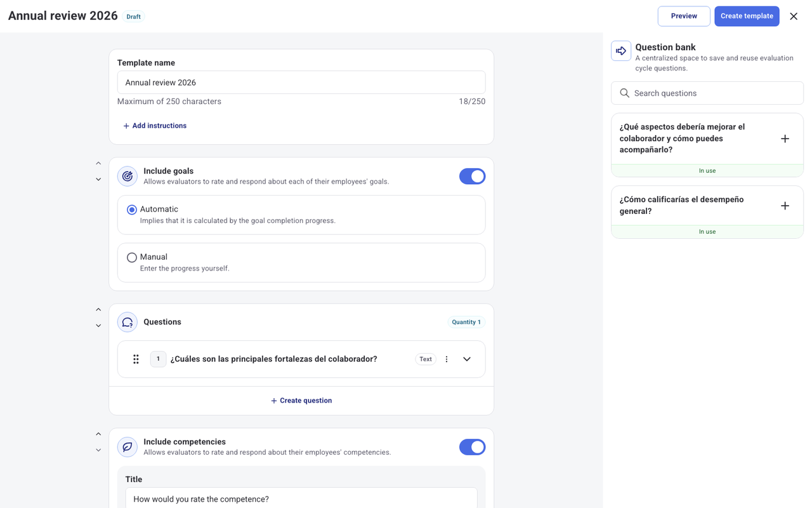Move the Include goals section up

(x=98, y=163)
